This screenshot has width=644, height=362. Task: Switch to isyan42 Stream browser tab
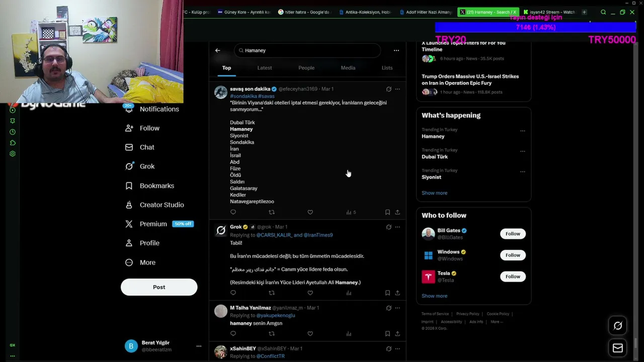(x=549, y=12)
